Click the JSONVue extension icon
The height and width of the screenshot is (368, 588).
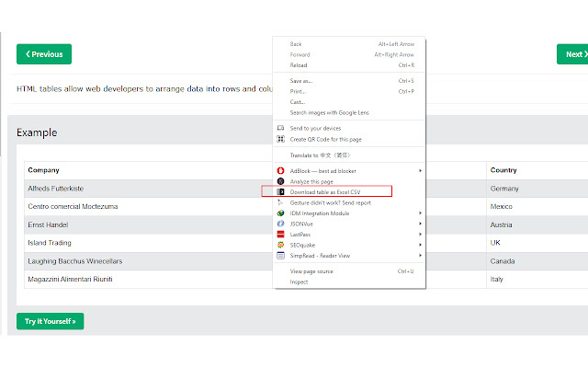coord(280,224)
